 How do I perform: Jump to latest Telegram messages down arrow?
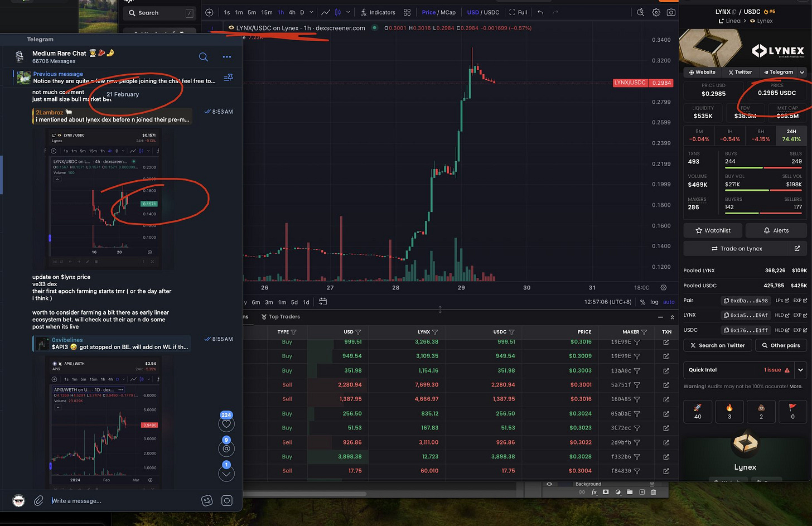(x=226, y=474)
